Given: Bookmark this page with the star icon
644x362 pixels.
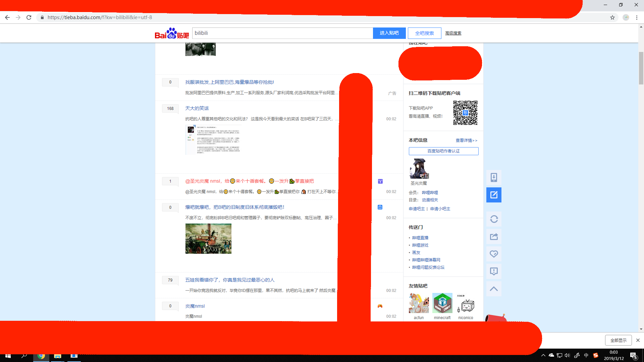Looking at the screenshot, I should click(612, 17).
